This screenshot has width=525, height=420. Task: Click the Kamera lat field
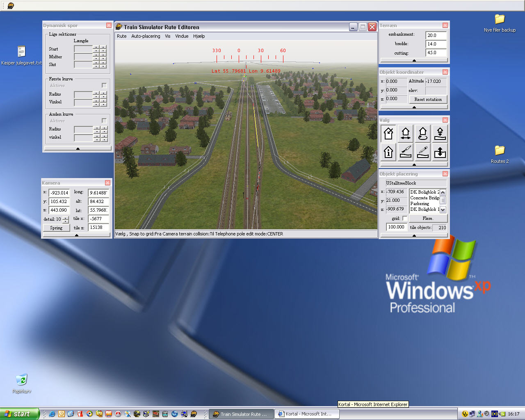coord(98,210)
